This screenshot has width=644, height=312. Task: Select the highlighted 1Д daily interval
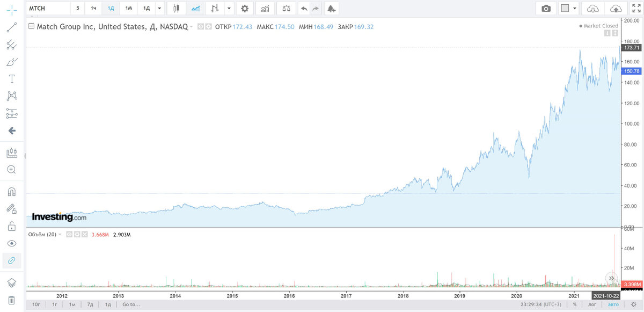[x=111, y=8]
